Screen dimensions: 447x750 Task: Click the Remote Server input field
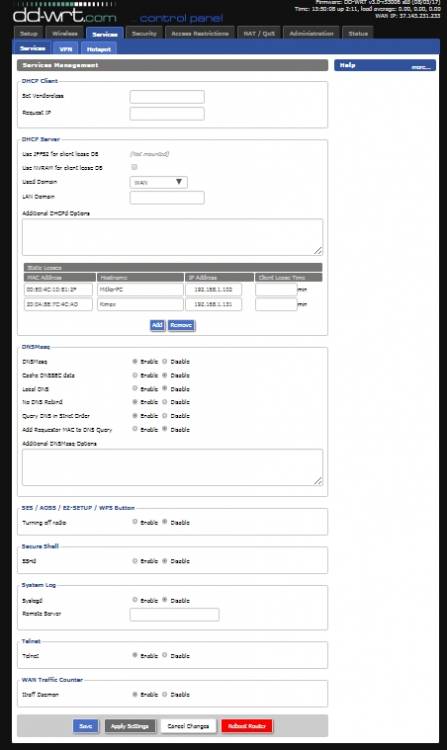coord(174,615)
